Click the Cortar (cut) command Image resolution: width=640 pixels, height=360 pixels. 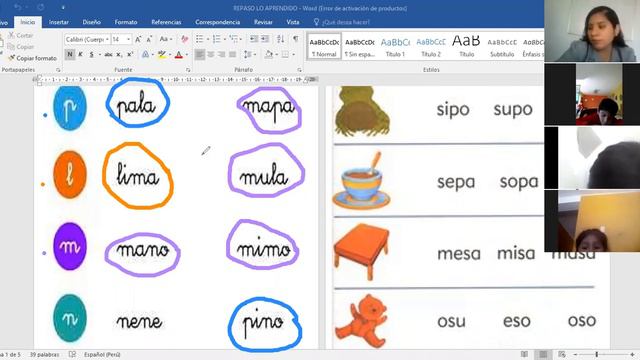tap(21, 36)
